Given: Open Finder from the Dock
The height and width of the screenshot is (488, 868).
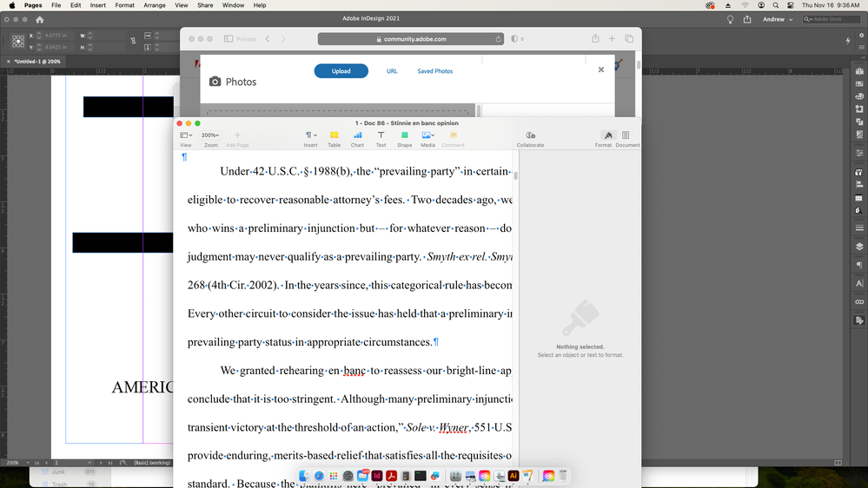Looking at the screenshot, I should tap(303, 476).
